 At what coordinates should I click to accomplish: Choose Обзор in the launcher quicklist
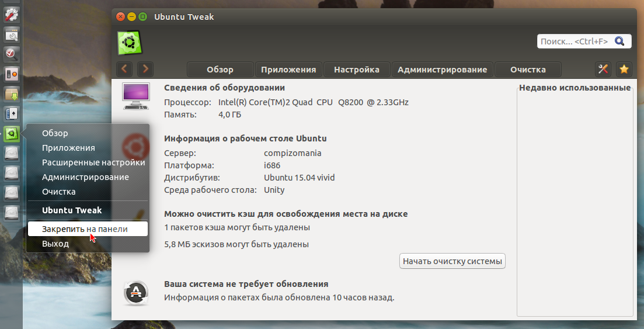point(88,133)
